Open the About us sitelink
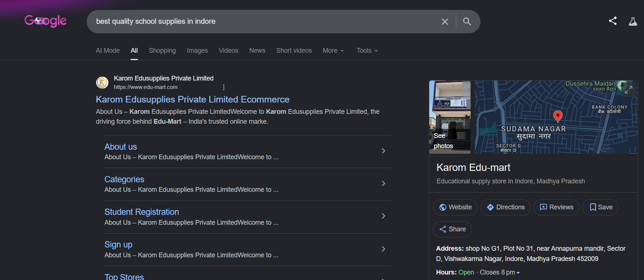This screenshot has height=280, width=644. (x=121, y=147)
